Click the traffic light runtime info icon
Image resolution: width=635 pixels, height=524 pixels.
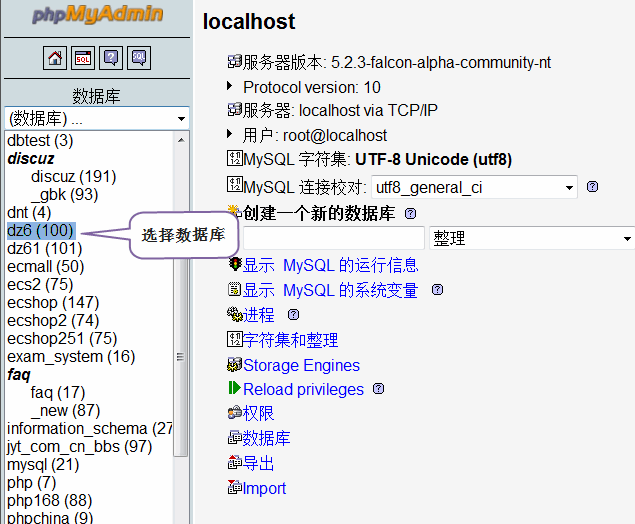click(x=234, y=264)
